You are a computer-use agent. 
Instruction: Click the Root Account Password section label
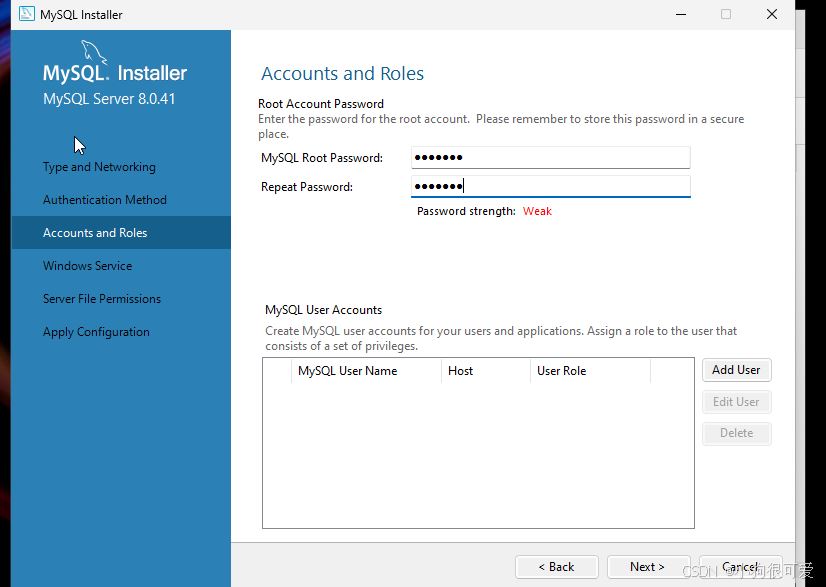click(x=321, y=104)
